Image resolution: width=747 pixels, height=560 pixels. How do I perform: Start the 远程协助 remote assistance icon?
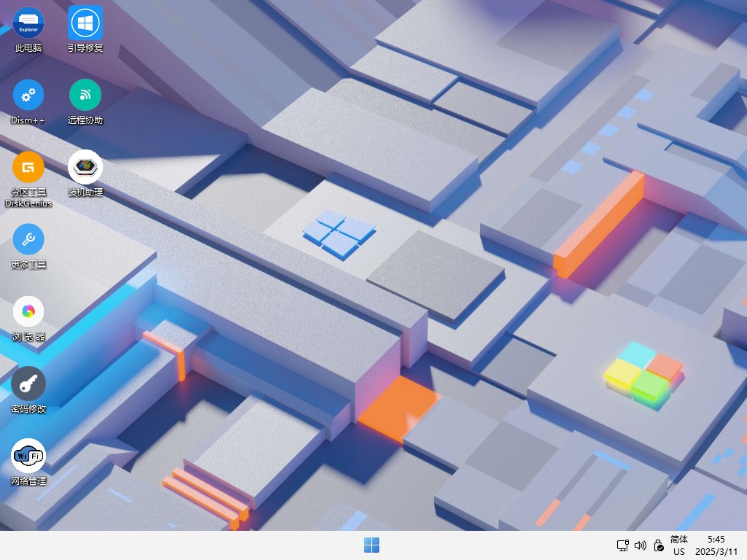coord(85,96)
